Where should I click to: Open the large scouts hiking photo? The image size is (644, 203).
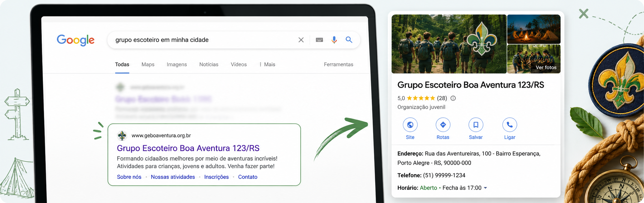(449, 44)
